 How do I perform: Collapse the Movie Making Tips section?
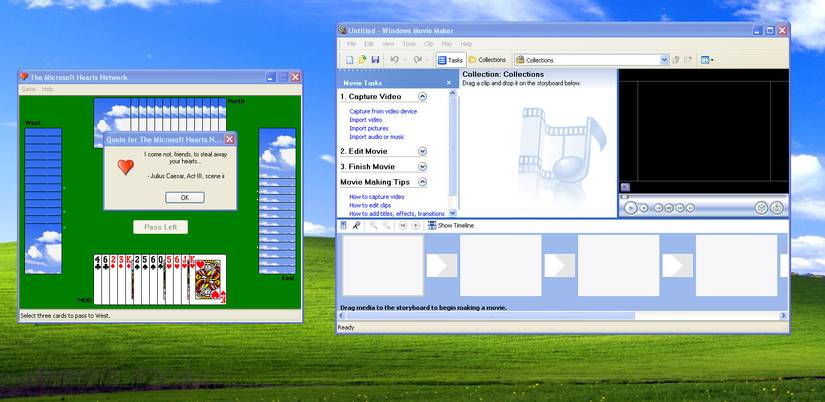422,182
